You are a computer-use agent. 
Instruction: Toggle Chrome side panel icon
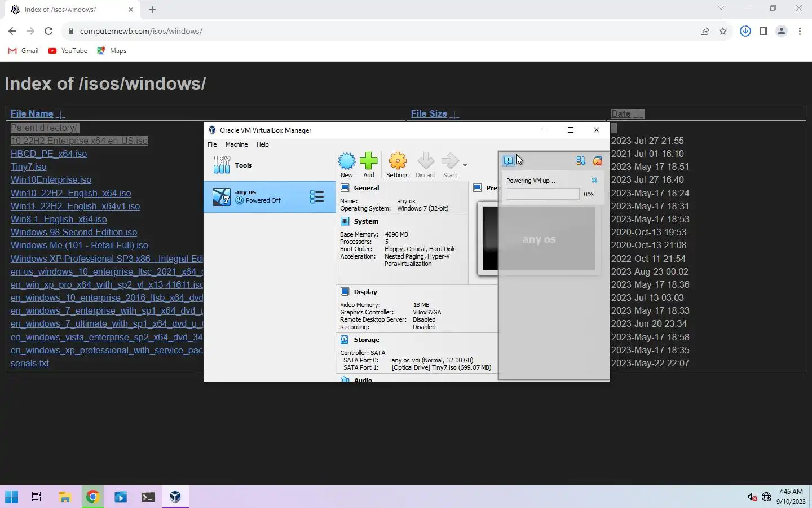click(764, 31)
